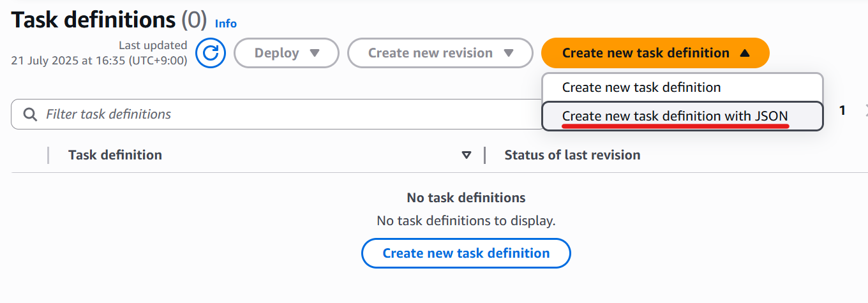The image size is (868, 303).
Task: Select page number 1 in pagination
Action: click(842, 110)
